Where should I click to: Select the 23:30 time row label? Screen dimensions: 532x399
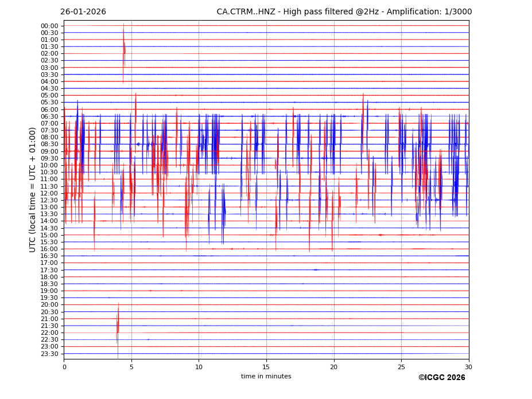[49, 354]
